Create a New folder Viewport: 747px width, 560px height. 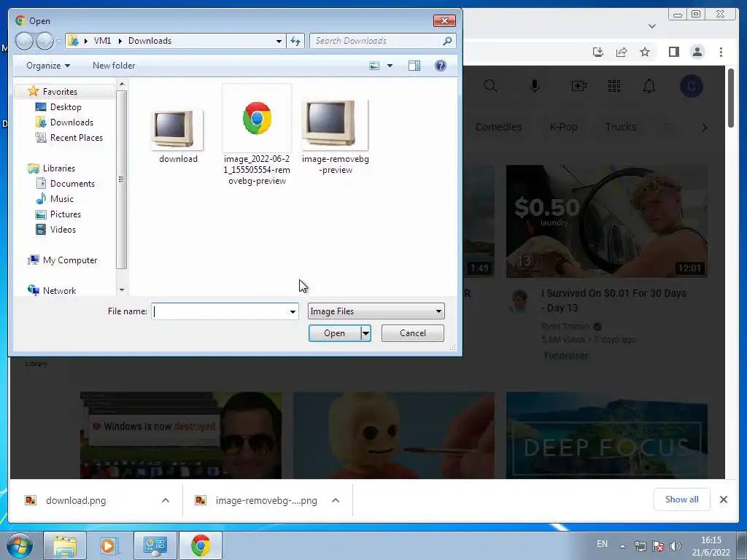(x=114, y=66)
